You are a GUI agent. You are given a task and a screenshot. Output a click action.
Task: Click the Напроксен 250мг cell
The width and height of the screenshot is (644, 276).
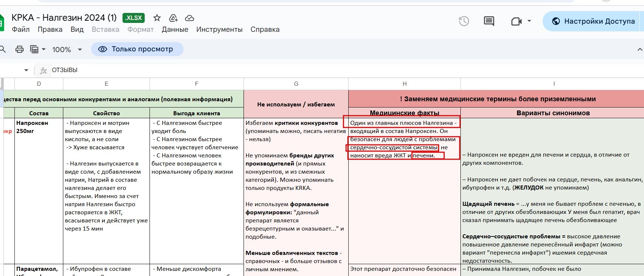pos(39,191)
